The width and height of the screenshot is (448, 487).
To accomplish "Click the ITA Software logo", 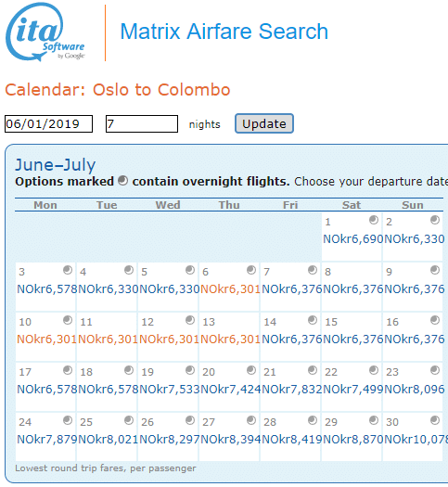I will [x=45, y=32].
